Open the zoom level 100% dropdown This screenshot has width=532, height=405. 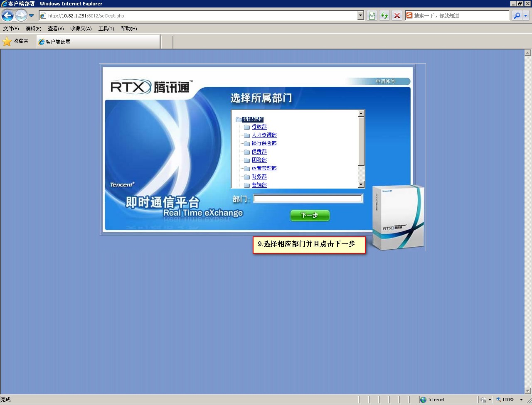pyautogui.click(x=522, y=400)
